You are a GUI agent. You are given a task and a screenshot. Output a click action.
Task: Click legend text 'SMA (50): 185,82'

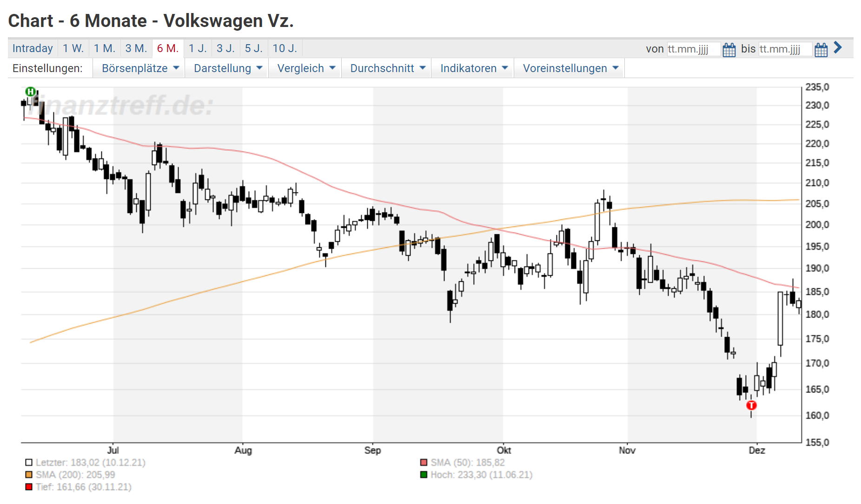click(x=468, y=463)
